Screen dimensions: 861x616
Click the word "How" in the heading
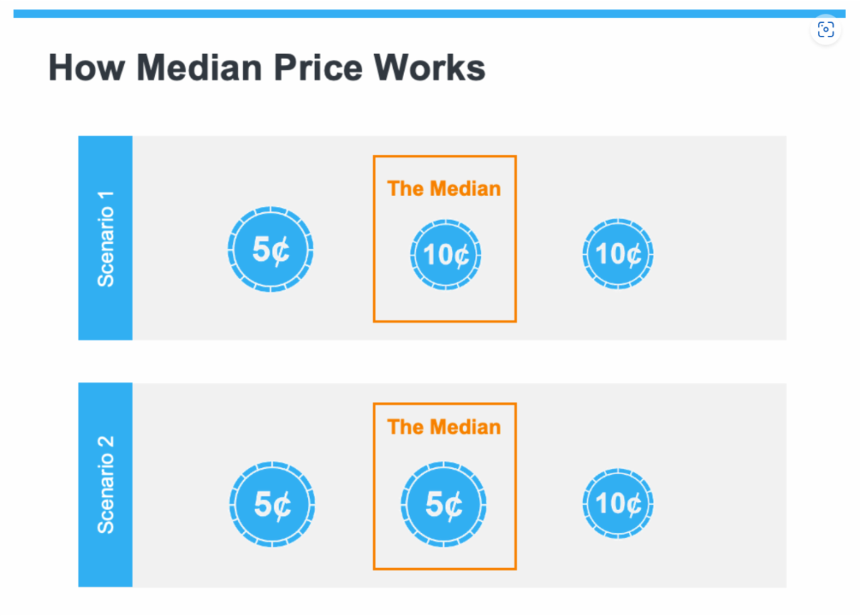click(86, 68)
